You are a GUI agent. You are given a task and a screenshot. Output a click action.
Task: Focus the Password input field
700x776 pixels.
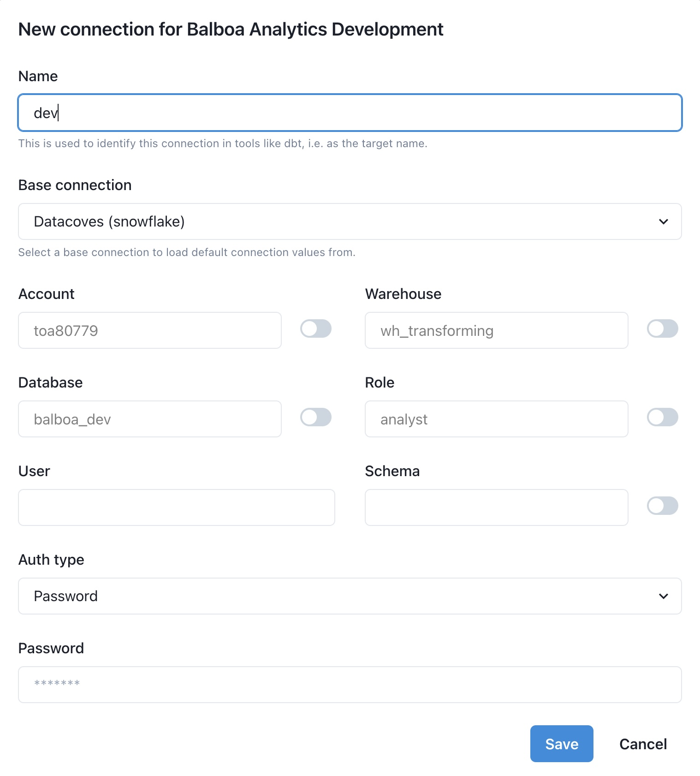350,685
